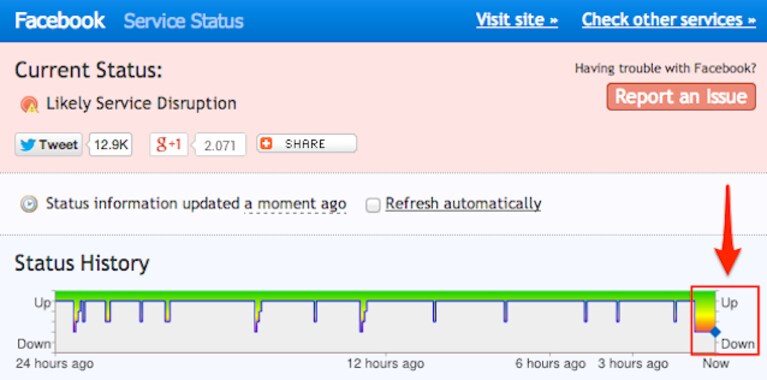Screen dimensions: 767x380
Task: Click the orange plus SHARE button
Action: click(307, 144)
